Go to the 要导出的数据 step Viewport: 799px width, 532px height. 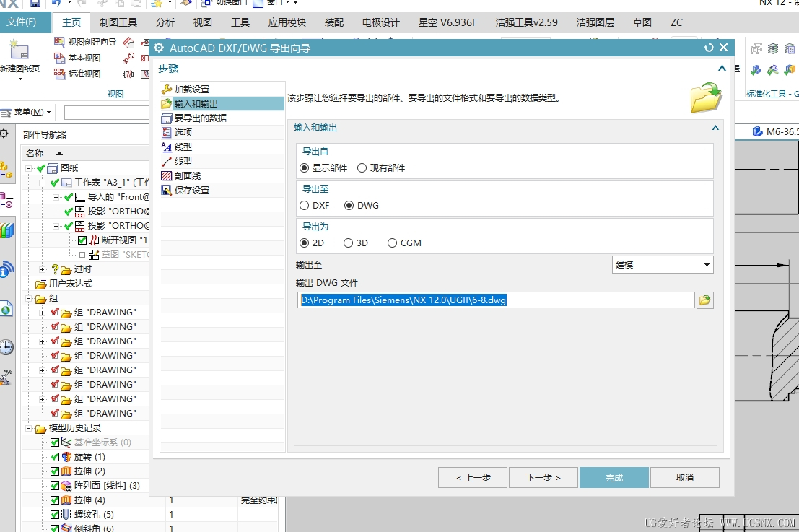click(x=222, y=118)
